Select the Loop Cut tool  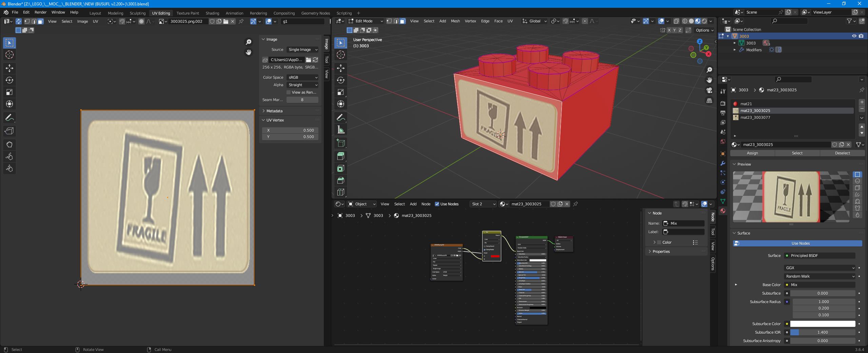pos(341,192)
